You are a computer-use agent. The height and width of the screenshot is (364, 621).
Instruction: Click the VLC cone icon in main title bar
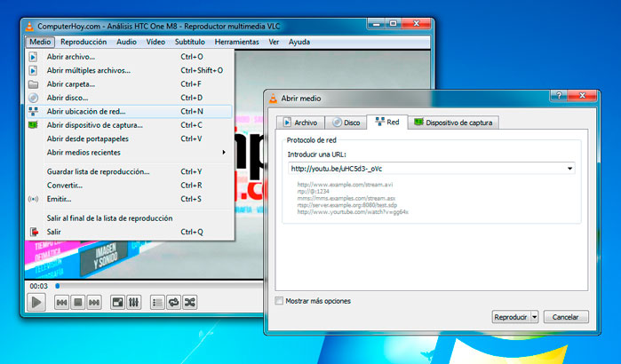29,27
